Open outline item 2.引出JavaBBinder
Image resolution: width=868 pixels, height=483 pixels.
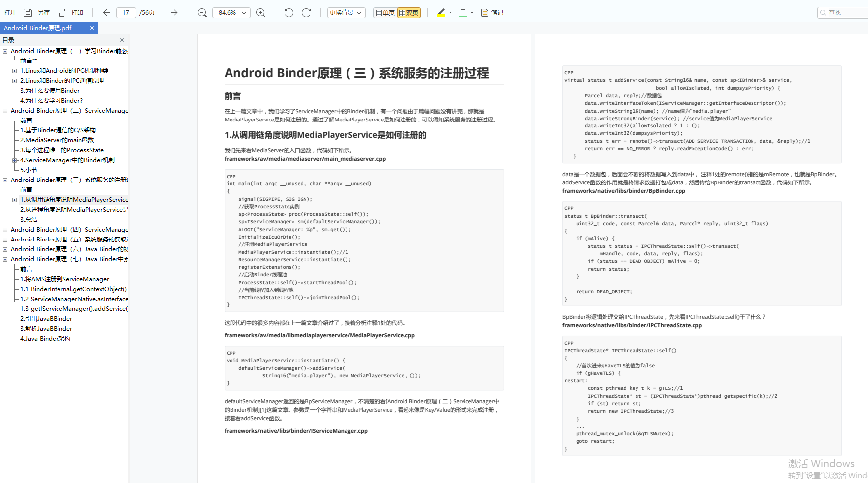(x=46, y=319)
